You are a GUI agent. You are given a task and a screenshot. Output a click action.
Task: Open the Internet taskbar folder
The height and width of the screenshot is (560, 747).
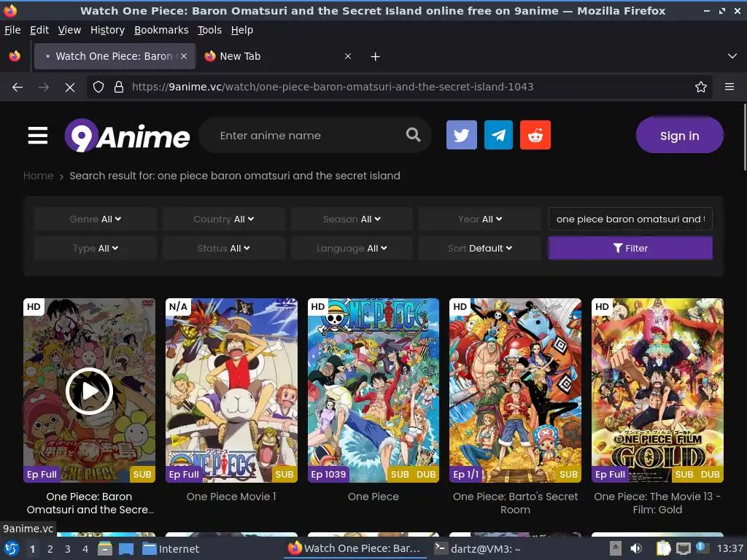(x=171, y=548)
